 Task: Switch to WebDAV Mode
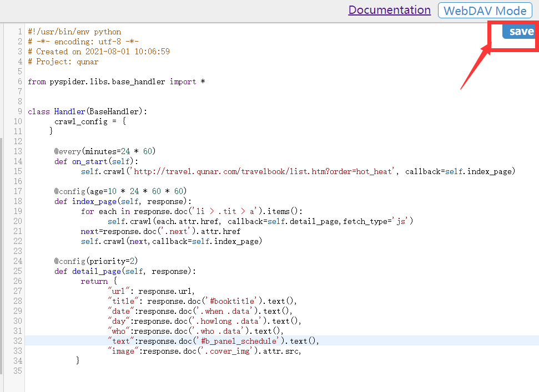pyautogui.click(x=485, y=11)
